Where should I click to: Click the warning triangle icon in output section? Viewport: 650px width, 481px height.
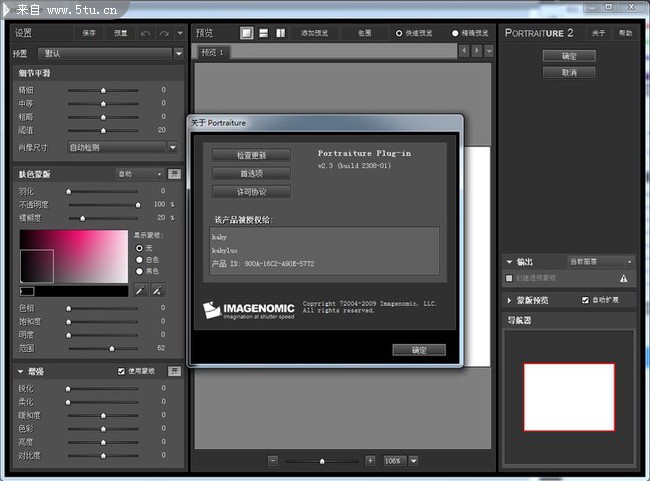[623, 279]
